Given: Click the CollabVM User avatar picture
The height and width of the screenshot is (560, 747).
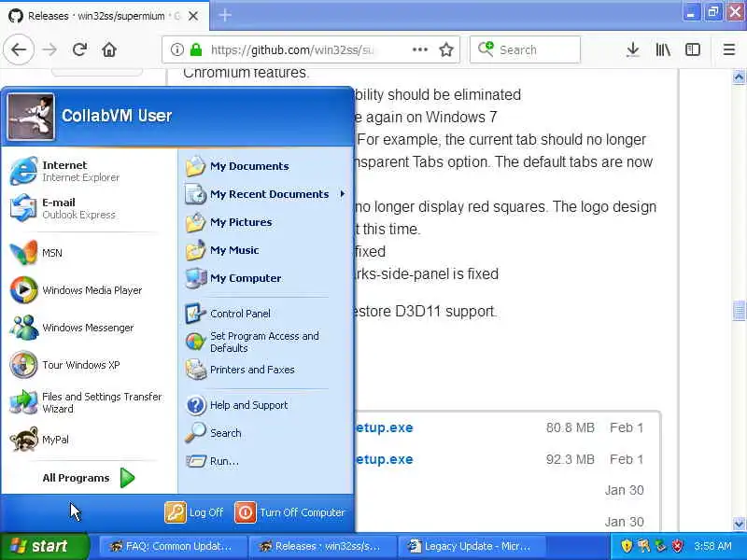Looking at the screenshot, I should [x=31, y=116].
